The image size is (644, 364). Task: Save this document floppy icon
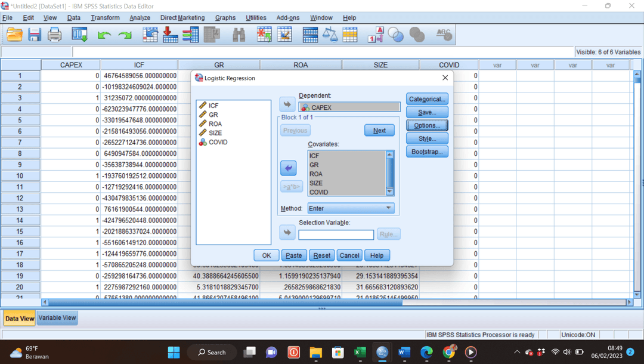click(x=35, y=35)
